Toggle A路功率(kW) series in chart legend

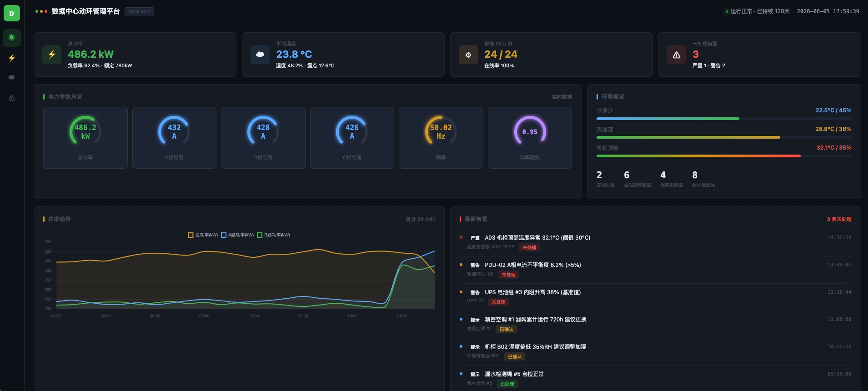pyautogui.click(x=237, y=235)
